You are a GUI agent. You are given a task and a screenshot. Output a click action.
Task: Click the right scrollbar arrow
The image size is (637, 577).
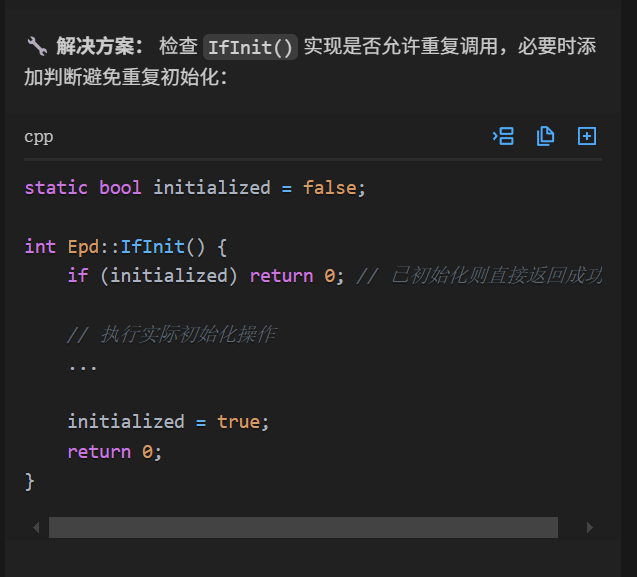coord(590,527)
